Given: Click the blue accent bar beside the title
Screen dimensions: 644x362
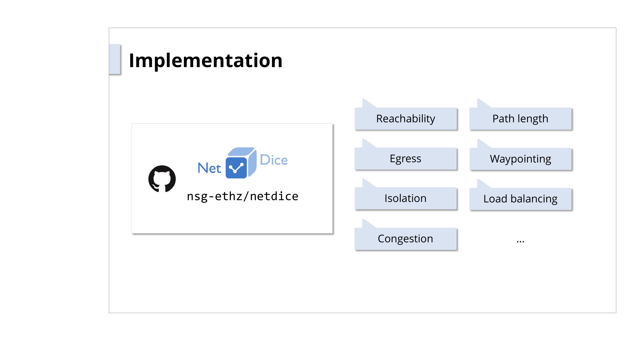Looking at the screenshot, I should 115,59.
